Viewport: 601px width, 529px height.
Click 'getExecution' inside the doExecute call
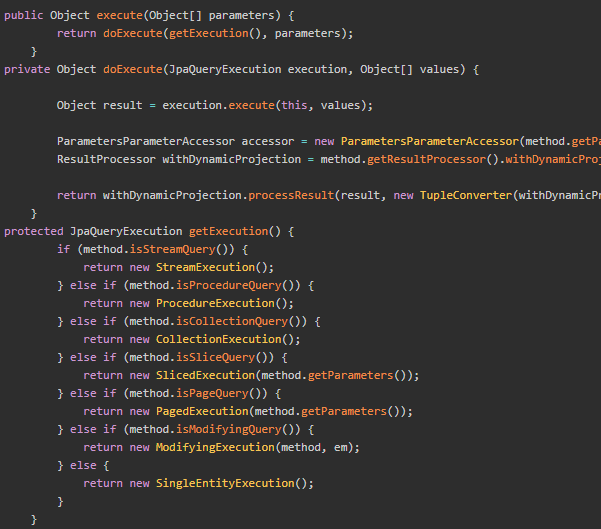click(x=209, y=33)
